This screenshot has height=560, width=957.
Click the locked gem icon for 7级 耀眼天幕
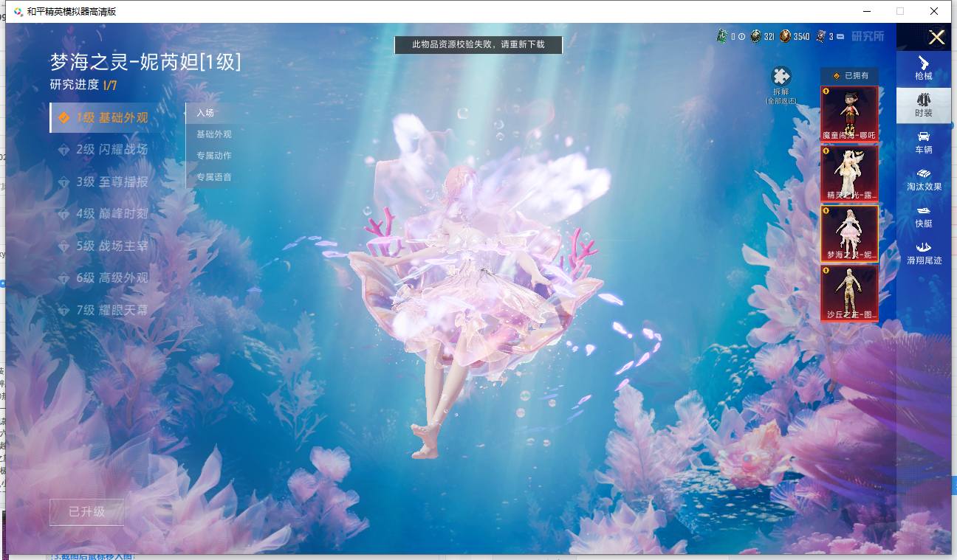click(x=64, y=310)
